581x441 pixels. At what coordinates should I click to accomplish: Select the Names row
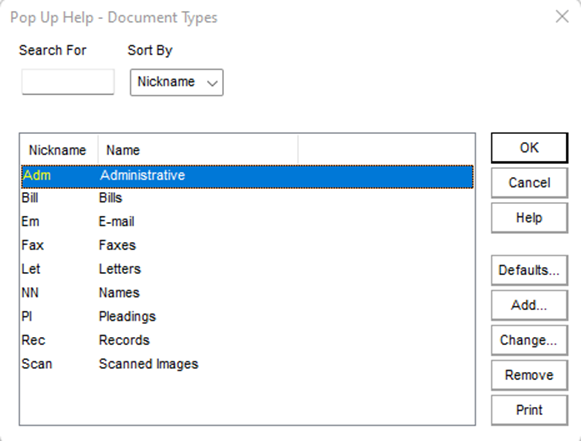(x=247, y=293)
